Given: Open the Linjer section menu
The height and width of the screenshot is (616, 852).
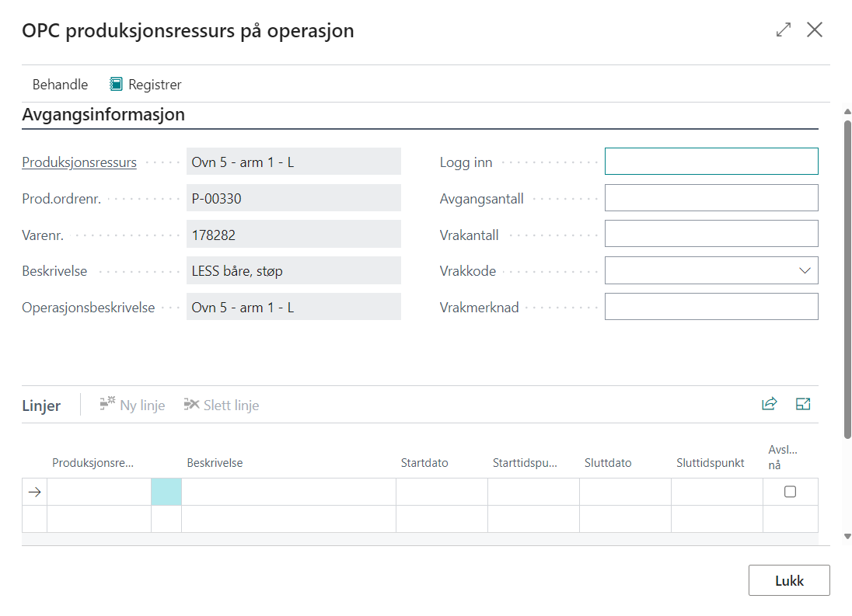Looking at the screenshot, I should click(41, 405).
